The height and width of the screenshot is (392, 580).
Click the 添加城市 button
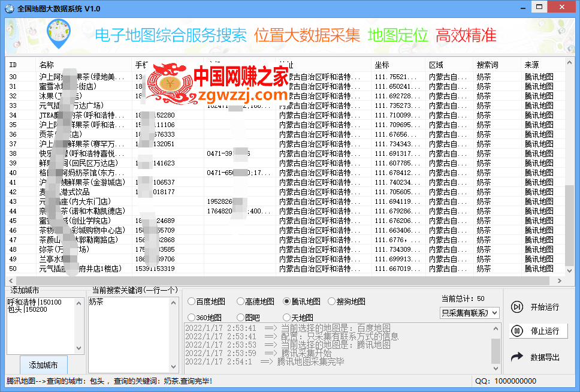point(44,365)
